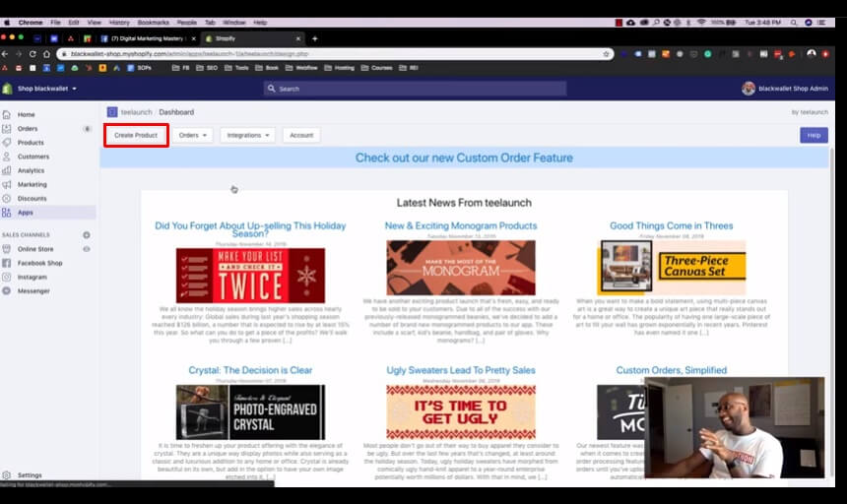
Task: Open the SEO bookmarks folder
Action: pos(207,68)
